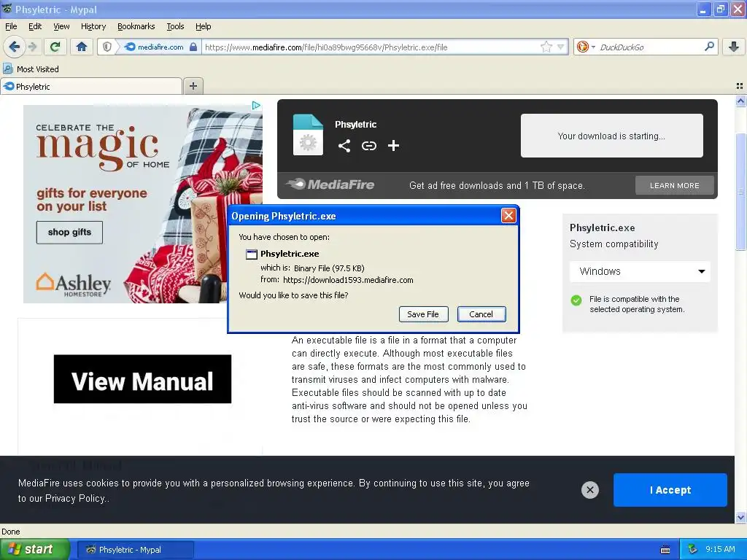The height and width of the screenshot is (560, 747).
Task: Open the Help menu
Action: click(203, 27)
